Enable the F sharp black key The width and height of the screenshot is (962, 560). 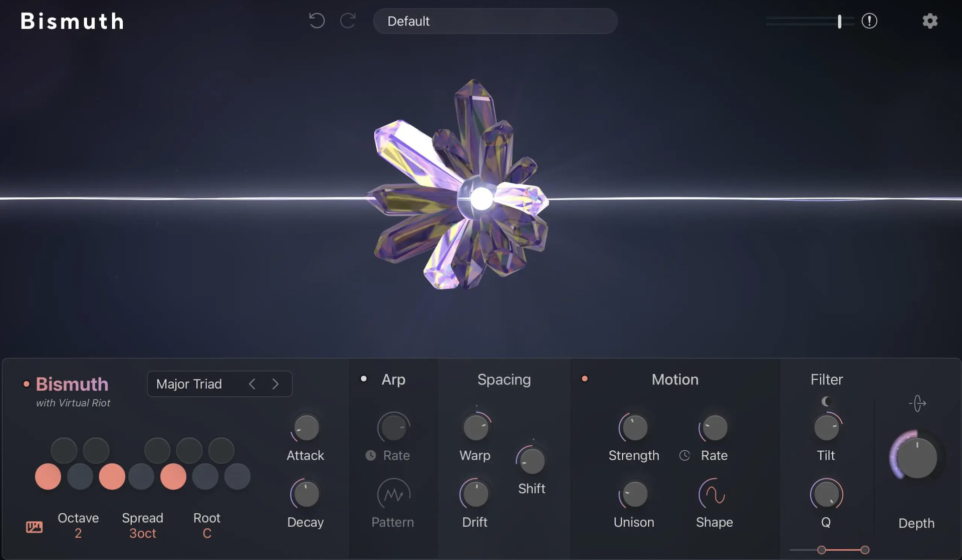tap(157, 450)
